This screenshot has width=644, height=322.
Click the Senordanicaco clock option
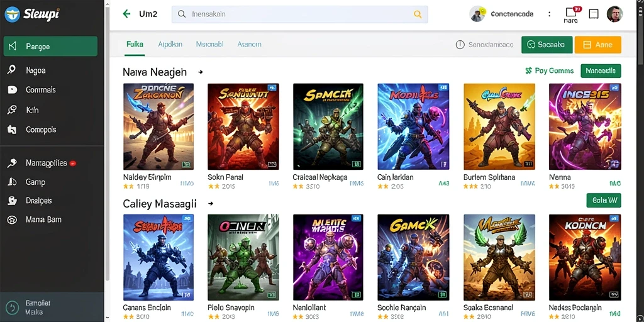coord(485,45)
